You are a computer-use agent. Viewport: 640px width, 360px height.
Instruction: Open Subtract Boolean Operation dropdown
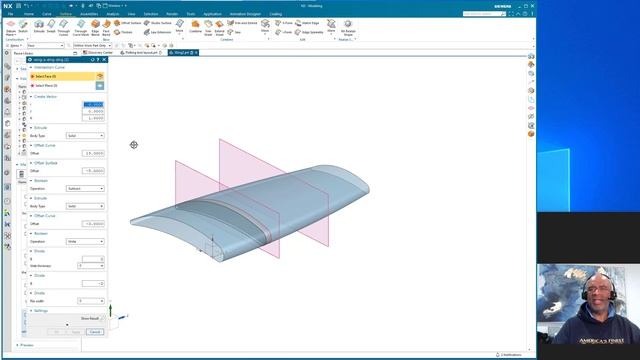click(x=85, y=189)
